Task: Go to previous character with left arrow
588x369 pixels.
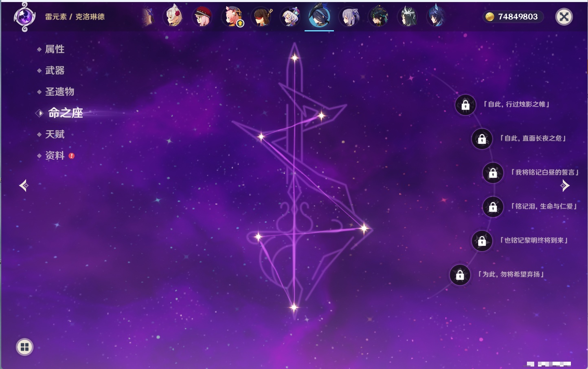Action: (24, 186)
